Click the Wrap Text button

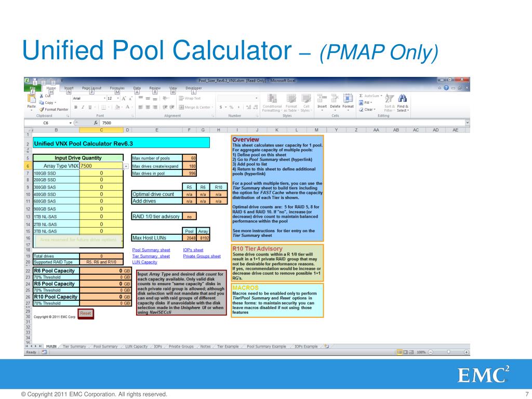[x=190, y=98]
